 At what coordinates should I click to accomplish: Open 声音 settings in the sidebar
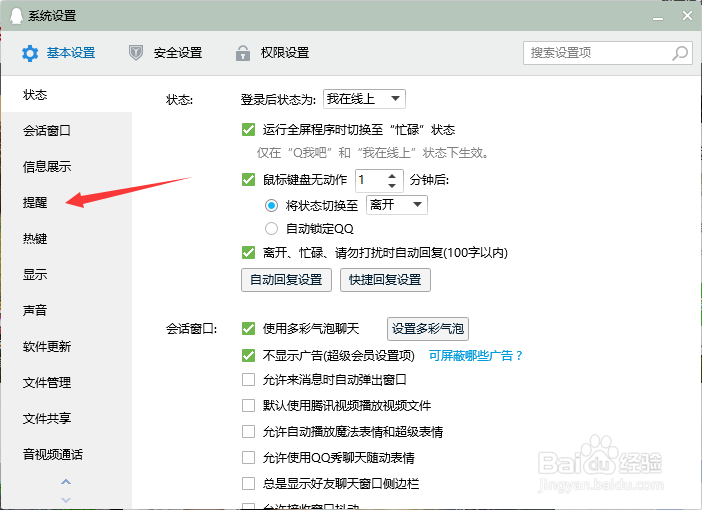[x=67, y=310]
